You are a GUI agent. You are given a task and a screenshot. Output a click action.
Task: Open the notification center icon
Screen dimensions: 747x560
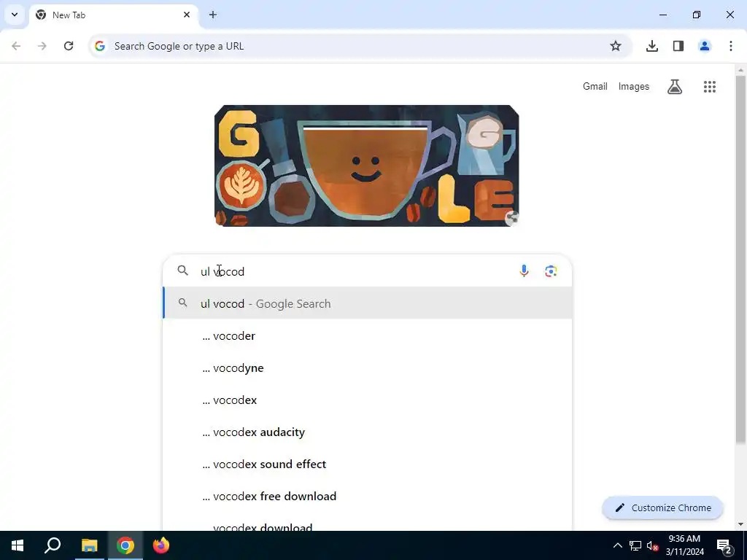[724, 545]
